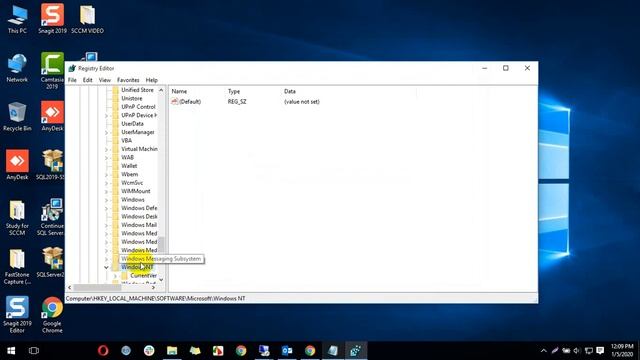Screen dimensions: 640x360
Task: Open Recycle Bin on desktop
Action: [17, 117]
